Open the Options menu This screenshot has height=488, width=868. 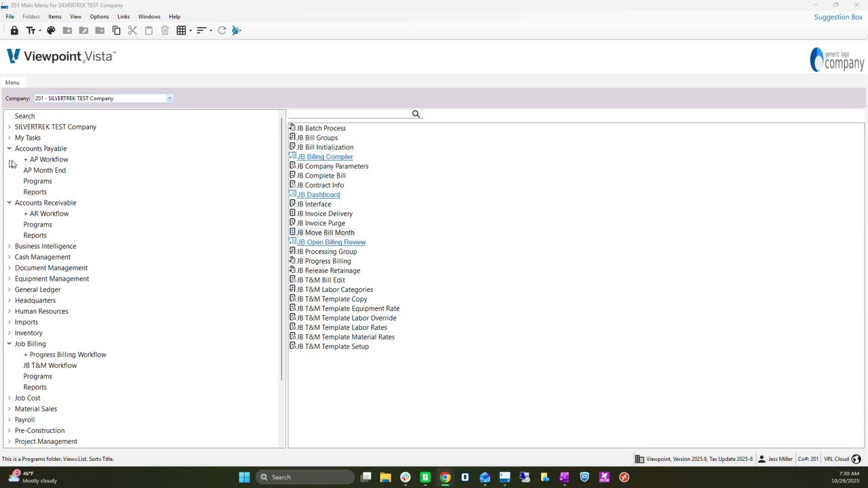(x=99, y=16)
